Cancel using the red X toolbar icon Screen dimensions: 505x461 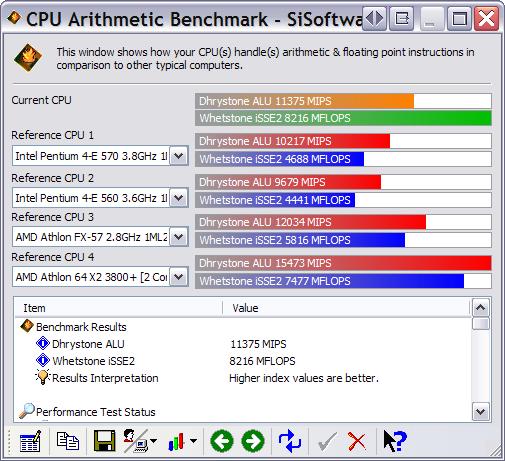point(357,441)
